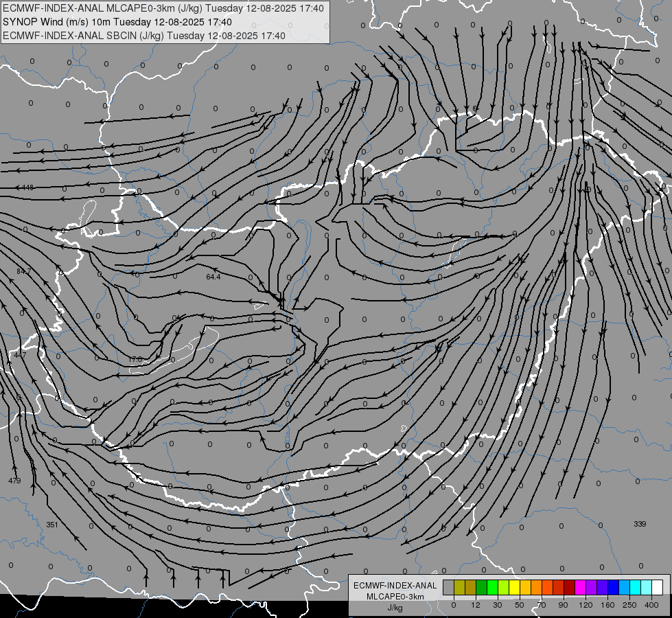Pick the cyan legend swatch
Viewport: 672px width, 618px height.
point(636,587)
